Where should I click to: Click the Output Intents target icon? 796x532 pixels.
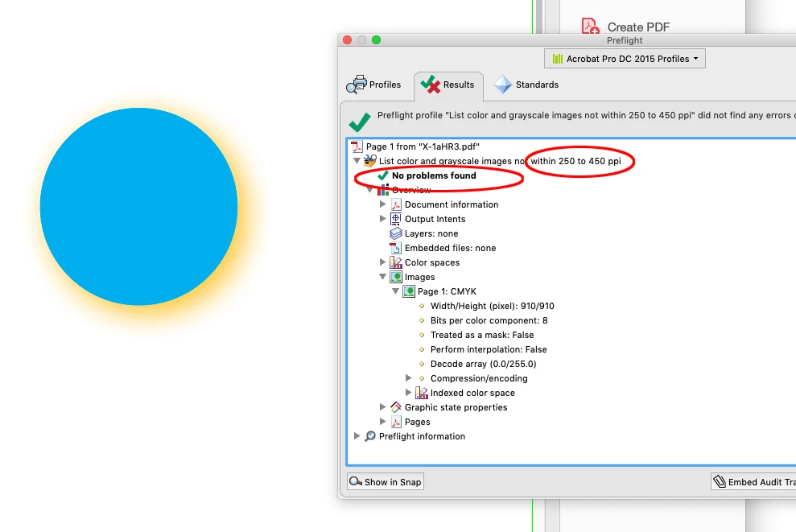click(x=395, y=219)
